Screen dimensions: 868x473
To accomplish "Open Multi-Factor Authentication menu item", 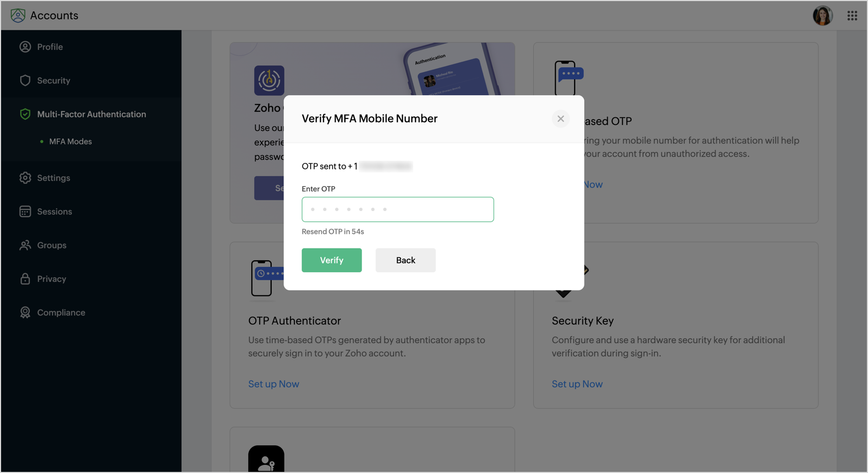I will pos(91,114).
